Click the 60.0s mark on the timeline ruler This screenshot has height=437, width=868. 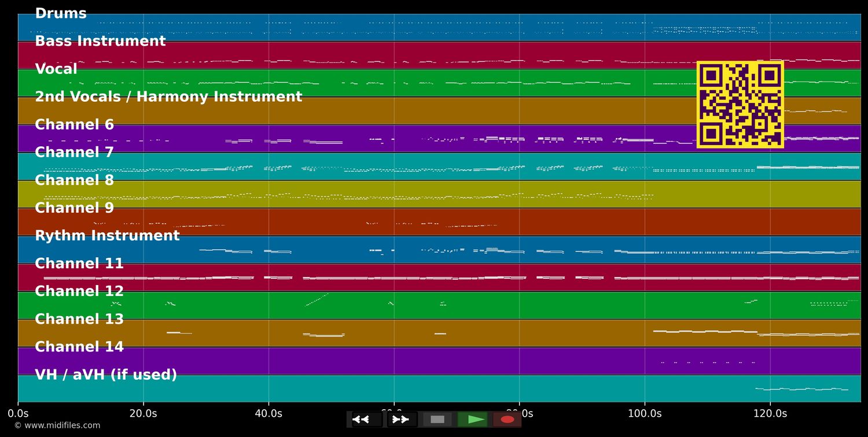(x=395, y=413)
